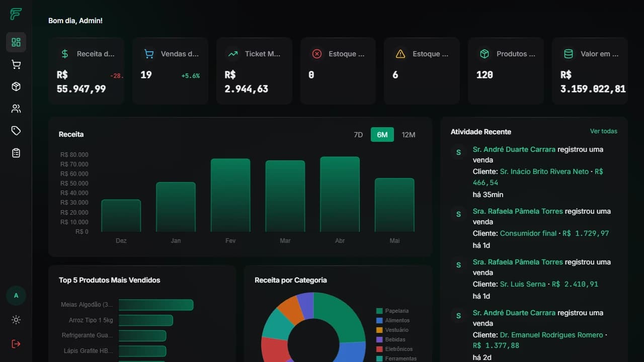This screenshot has height=362, width=644.
Task: Select the 6M revenue period
Action: 382,135
